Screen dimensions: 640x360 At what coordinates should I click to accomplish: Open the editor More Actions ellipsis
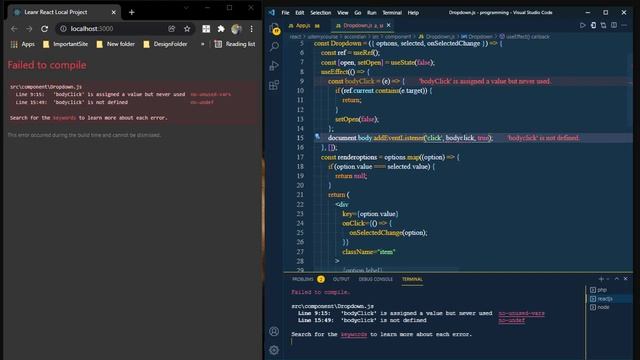624,25
